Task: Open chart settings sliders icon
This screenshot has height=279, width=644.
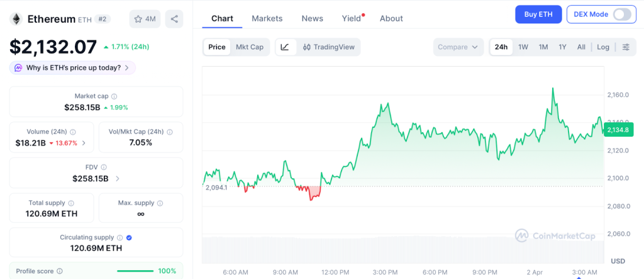Action: coord(626,47)
